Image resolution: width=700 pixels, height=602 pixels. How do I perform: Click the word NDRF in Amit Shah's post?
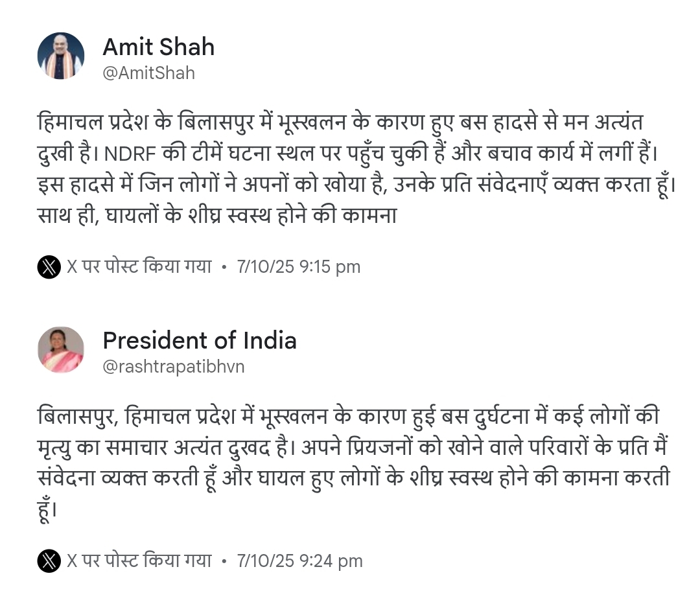(x=135, y=156)
